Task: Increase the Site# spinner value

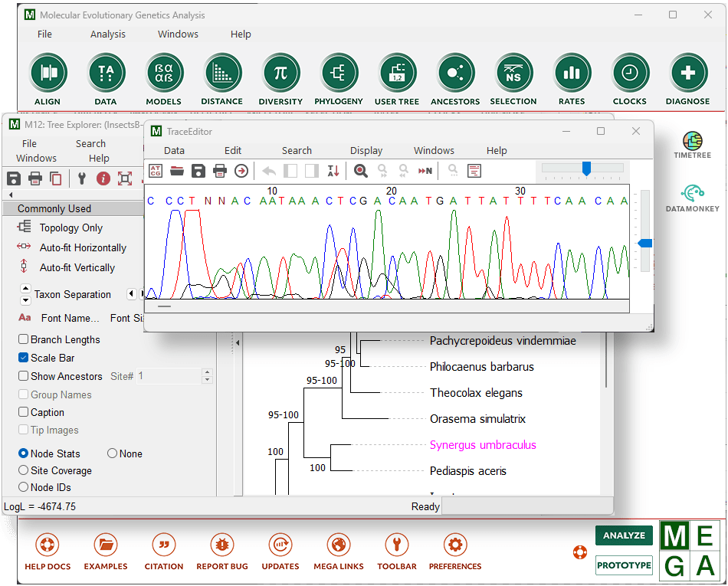Action: pos(208,372)
